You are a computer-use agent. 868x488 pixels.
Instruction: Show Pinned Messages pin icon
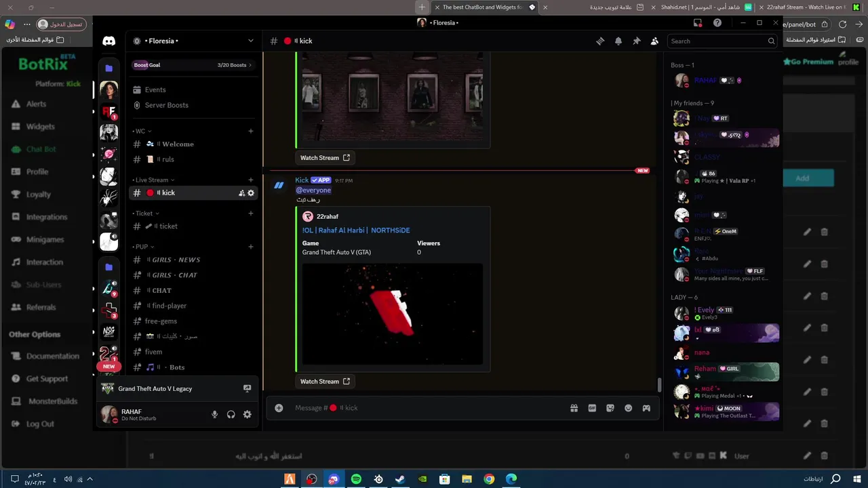[637, 41]
